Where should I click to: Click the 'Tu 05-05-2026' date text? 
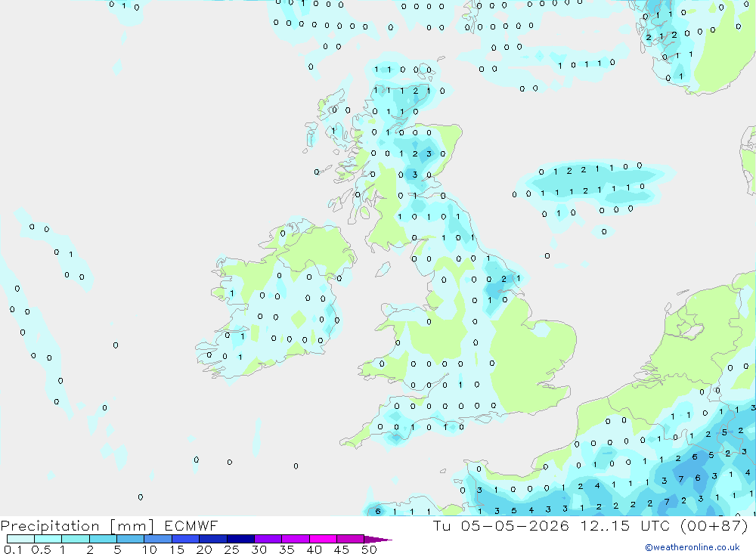tap(501, 526)
